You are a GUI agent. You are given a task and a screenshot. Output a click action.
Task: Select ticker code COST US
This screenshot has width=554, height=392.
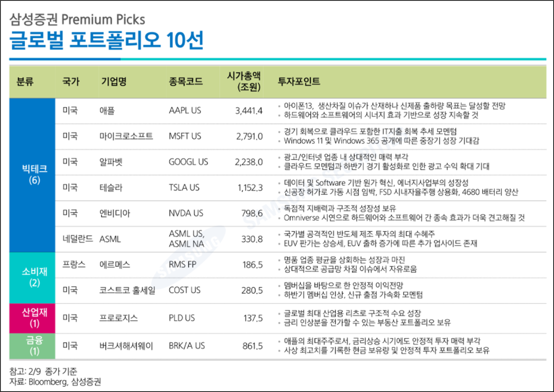click(x=185, y=290)
